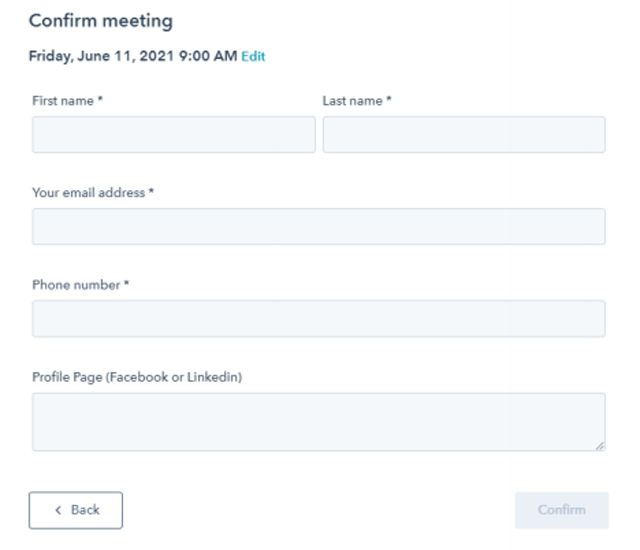Focus the First name input field
Viewport: 640px width, 550px height.
(x=174, y=135)
